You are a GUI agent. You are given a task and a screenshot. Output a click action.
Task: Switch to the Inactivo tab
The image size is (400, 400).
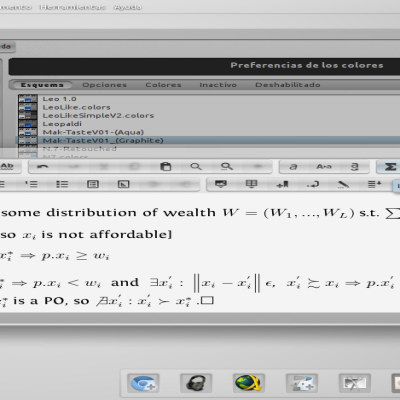218,85
